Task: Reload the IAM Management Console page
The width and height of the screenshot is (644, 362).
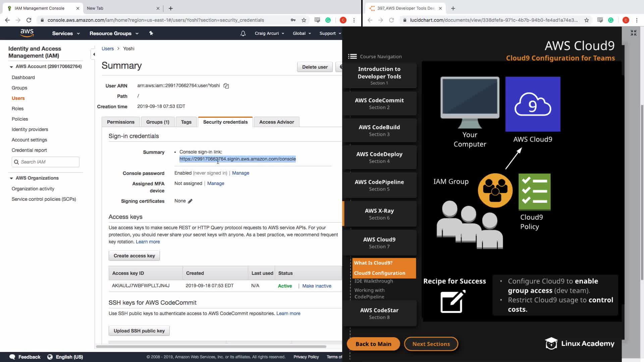Action: (x=29, y=20)
